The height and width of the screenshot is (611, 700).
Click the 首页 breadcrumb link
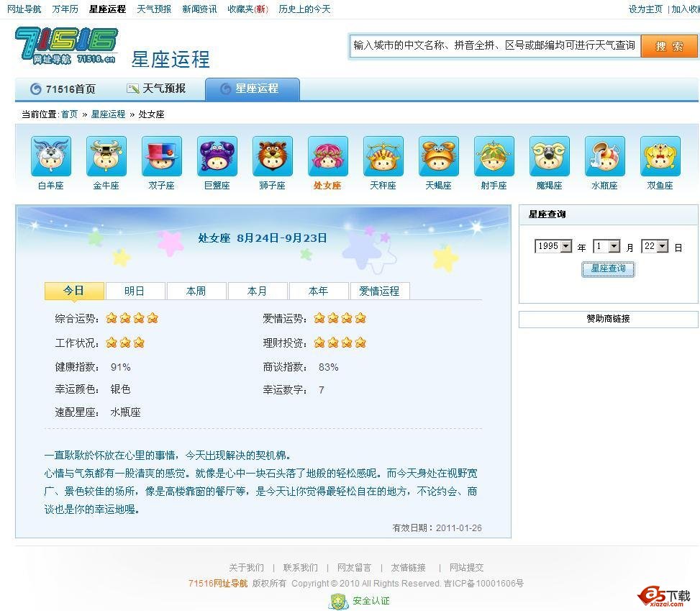pos(69,114)
